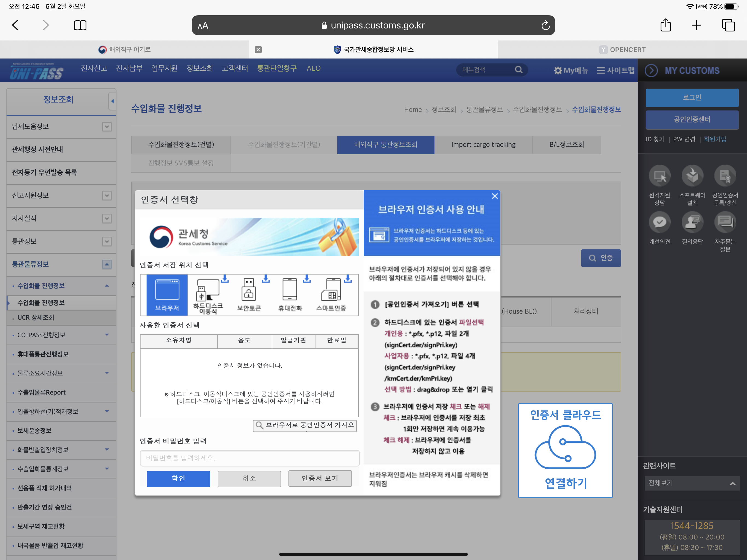Screen dimensions: 747x560
Task: Expand the 납세도움정보 sidebar section
Action: click(x=107, y=127)
